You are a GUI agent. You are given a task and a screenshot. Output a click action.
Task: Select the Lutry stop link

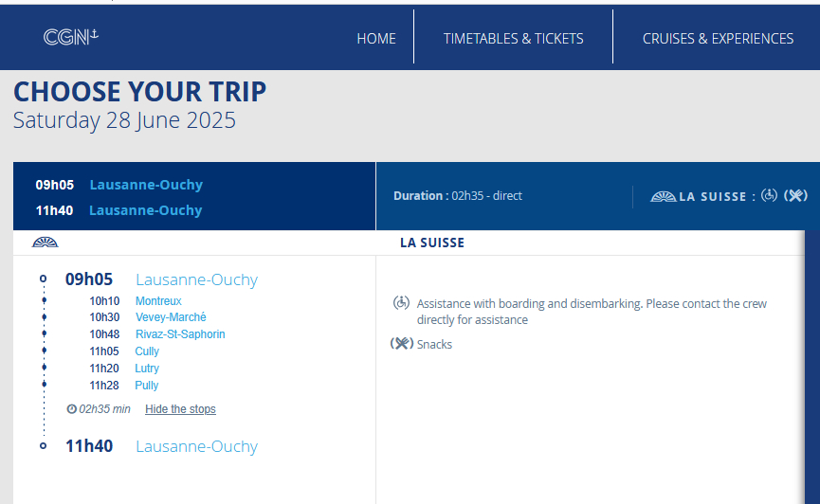tap(147, 369)
